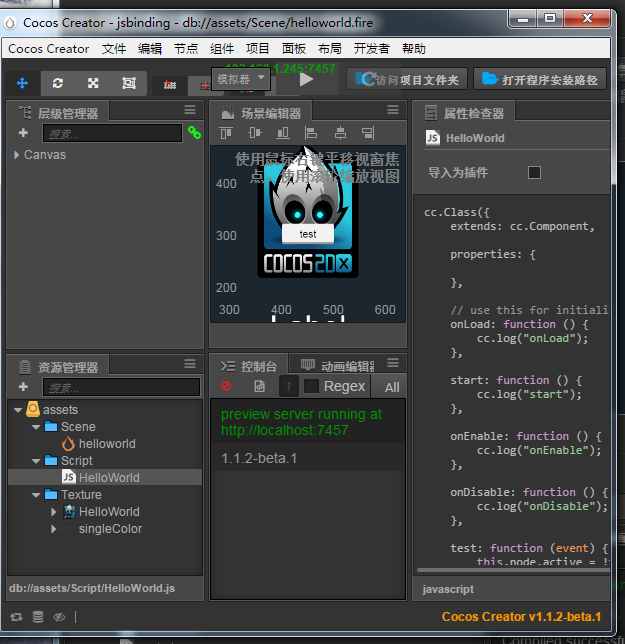Image resolution: width=625 pixels, height=644 pixels.
Task: Select the Rotate transform tool
Action: (x=57, y=83)
